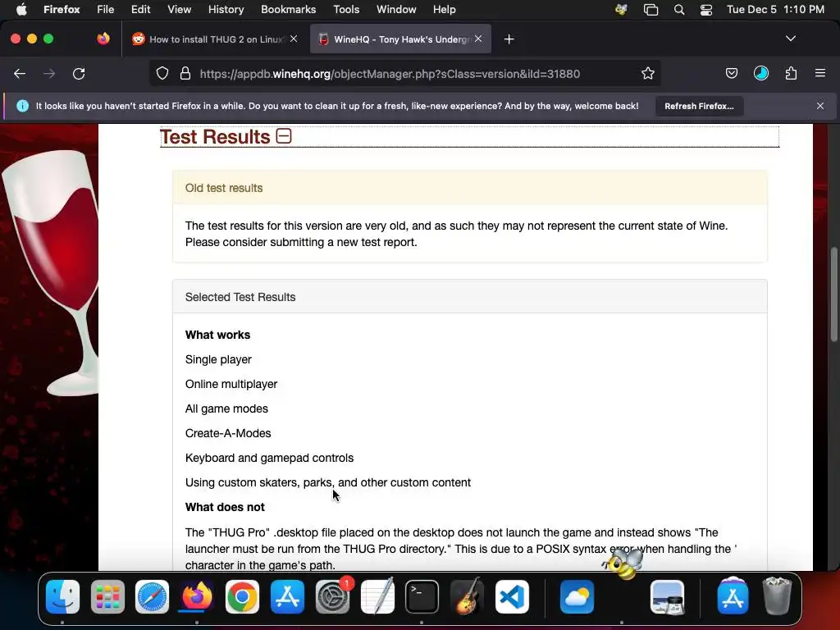Viewport: 840px width, 630px height.
Task: Open the View menu
Action: point(179,9)
